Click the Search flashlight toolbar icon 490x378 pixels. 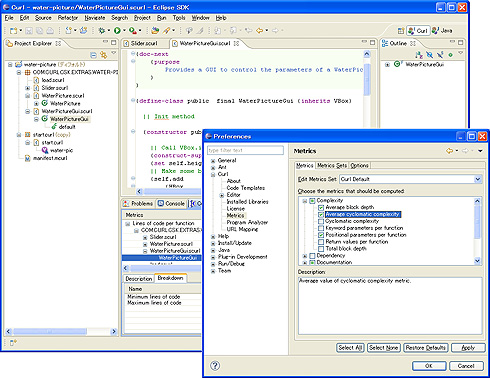pyautogui.click(x=166, y=31)
